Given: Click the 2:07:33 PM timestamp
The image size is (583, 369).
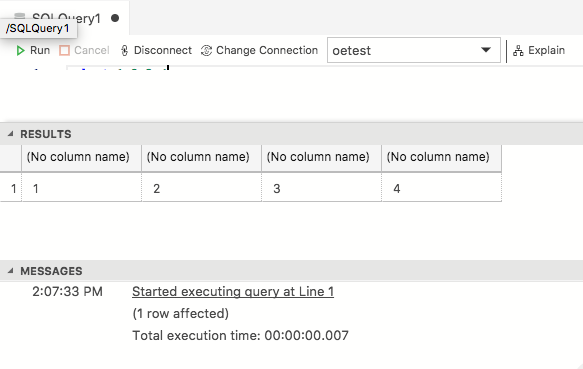Looking at the screenshot, I should pos(67,292).
